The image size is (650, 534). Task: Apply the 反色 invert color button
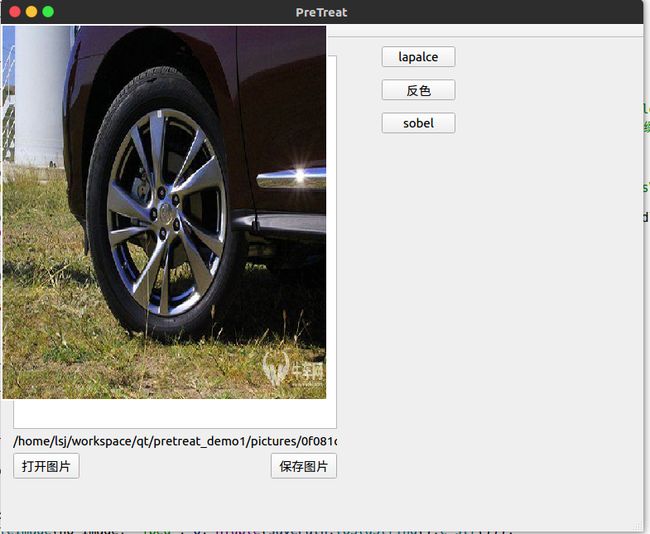[x=418, y=90]
